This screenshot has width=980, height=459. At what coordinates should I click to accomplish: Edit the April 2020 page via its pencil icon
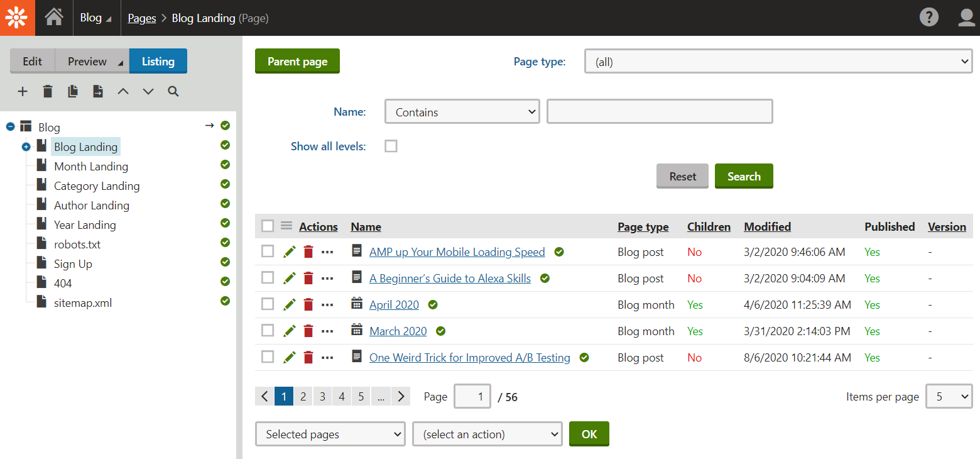289,304
